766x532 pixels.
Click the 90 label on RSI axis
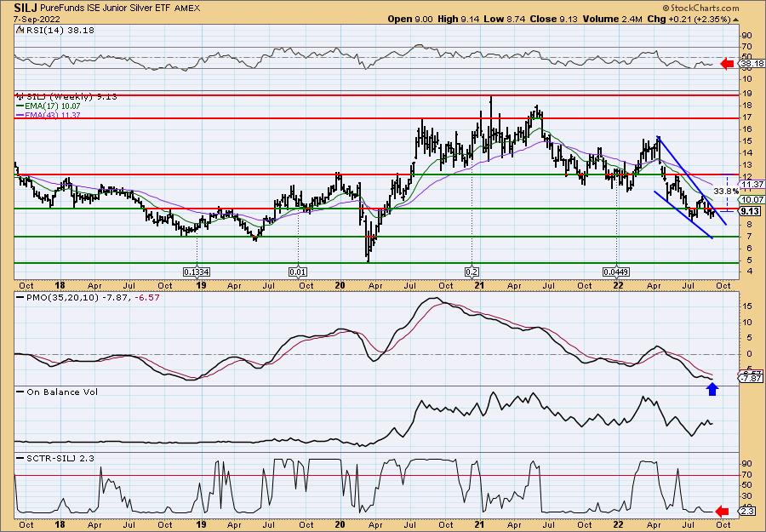[x=746, y=35]
